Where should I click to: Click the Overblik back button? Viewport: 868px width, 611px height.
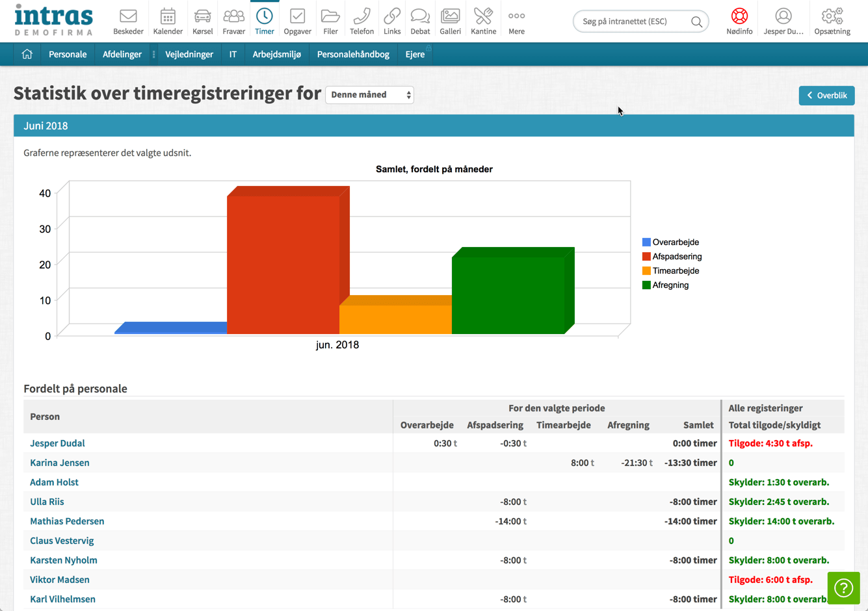pyautogui.click(x=826, y=96)
